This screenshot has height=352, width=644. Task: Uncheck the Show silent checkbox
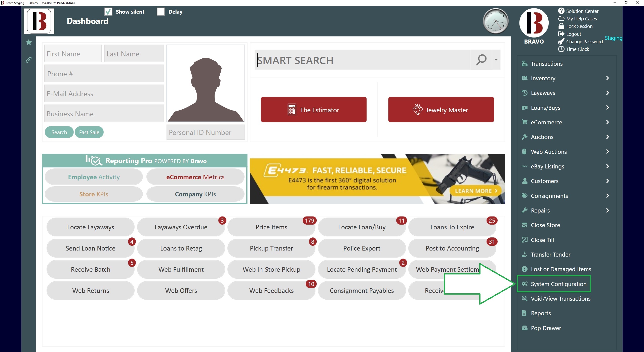pyautogui.click(x=108, y=12)
